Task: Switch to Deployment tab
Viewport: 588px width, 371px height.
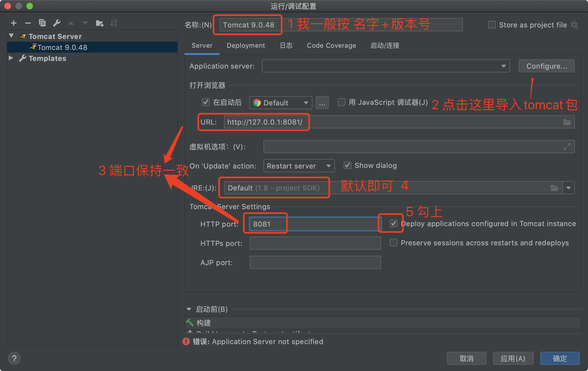Action: [x=246, y=46]
